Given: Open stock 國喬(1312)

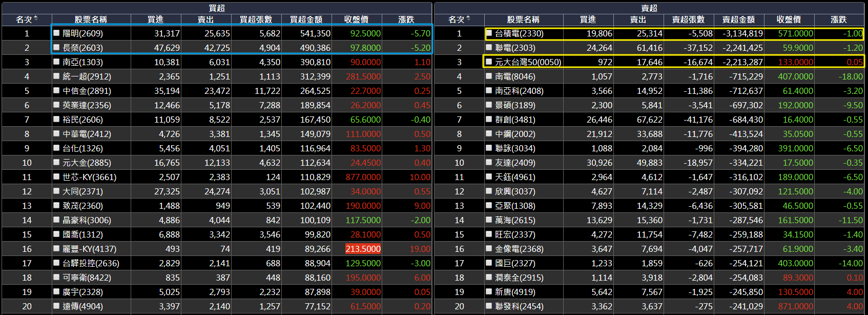Looking at the screenshot, I should click(82, 234).
